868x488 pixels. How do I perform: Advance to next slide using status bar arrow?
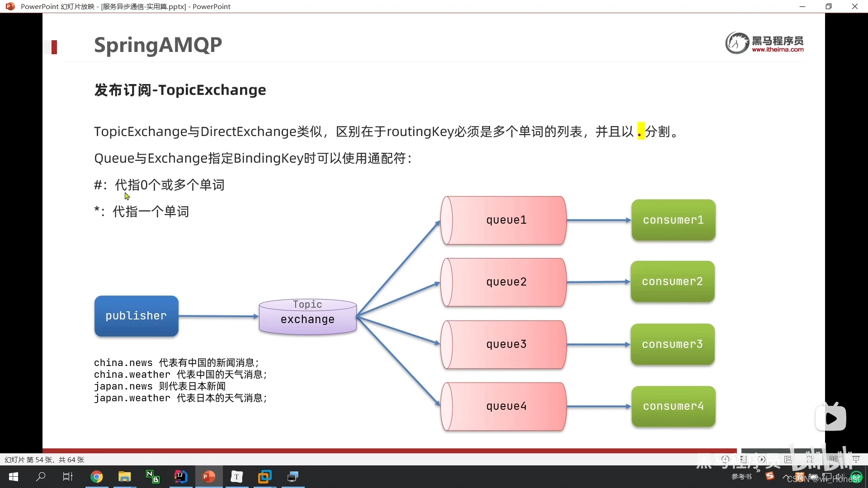point(762,460)
